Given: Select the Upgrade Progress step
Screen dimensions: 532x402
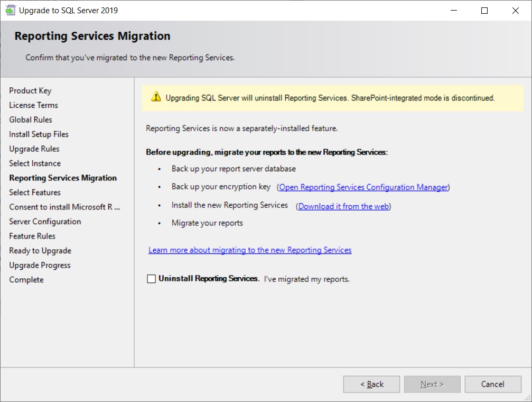Looking at the screenshot, I should (x=40, y=266).
